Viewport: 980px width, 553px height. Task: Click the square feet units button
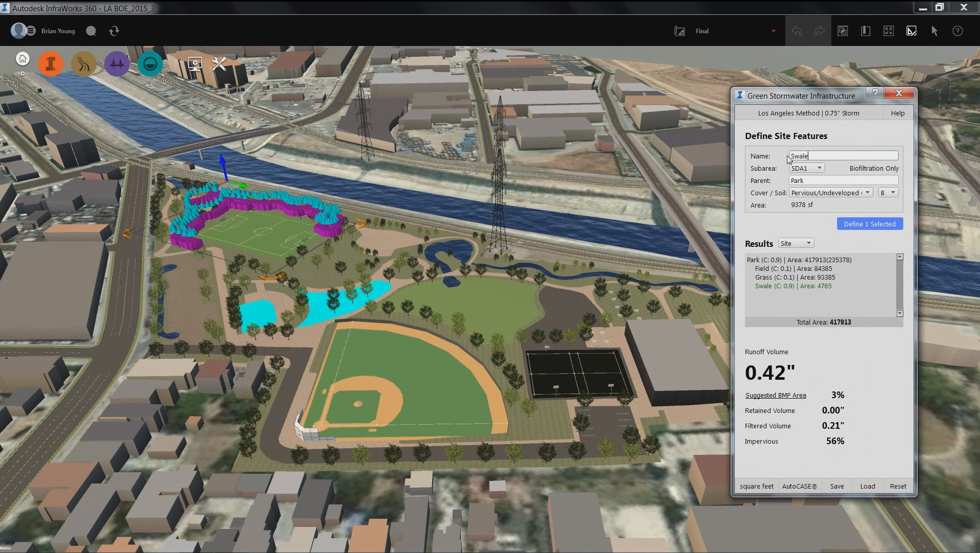[x=757, y=486]
